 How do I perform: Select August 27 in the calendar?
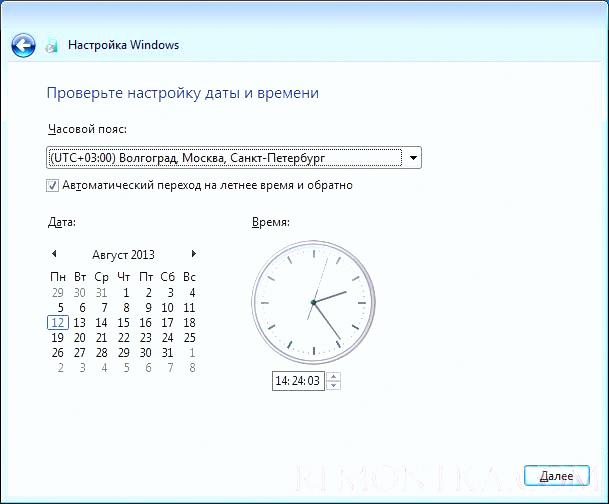coord(80,353)
